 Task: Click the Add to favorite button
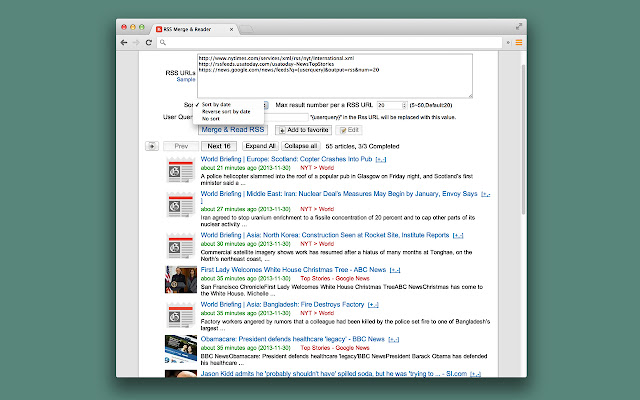(305, 131)
